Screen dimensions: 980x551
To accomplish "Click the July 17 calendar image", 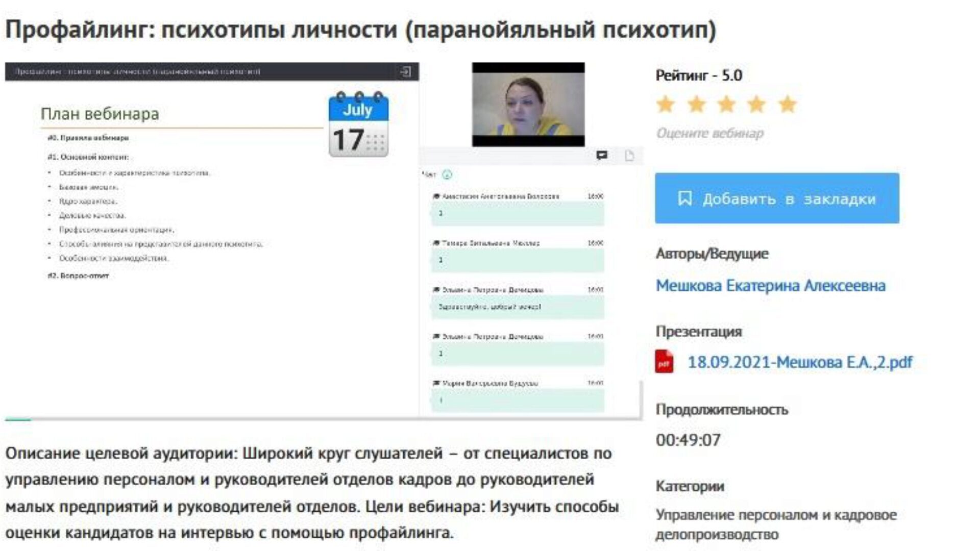I will 358,124.
